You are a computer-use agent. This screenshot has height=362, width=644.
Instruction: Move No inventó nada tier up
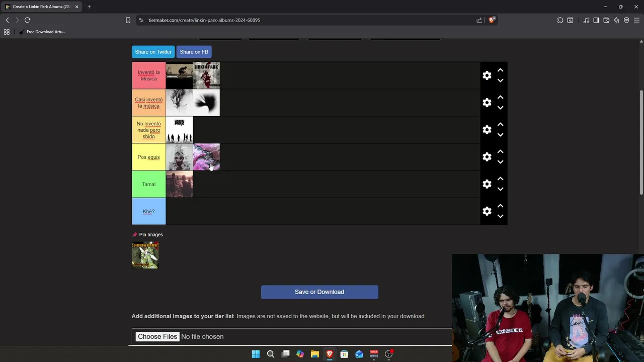coord(500,125)
